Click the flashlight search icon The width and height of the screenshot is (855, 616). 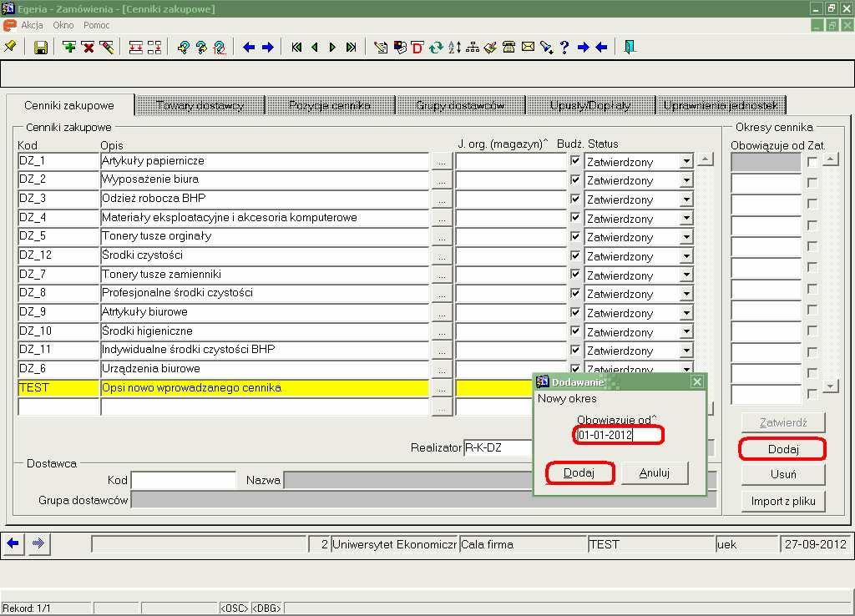pyautogui.click(x=546, y=48)
